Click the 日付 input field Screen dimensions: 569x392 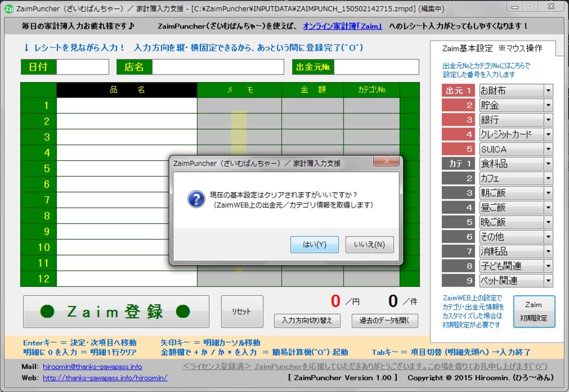click(x=83, y=67)
